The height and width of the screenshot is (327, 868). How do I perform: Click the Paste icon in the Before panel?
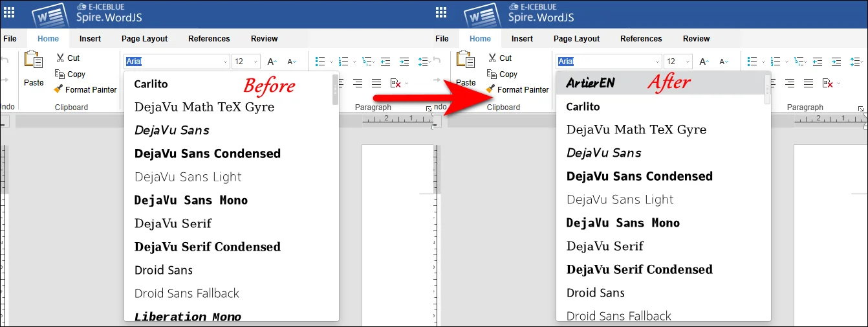[x=34, y=60]
